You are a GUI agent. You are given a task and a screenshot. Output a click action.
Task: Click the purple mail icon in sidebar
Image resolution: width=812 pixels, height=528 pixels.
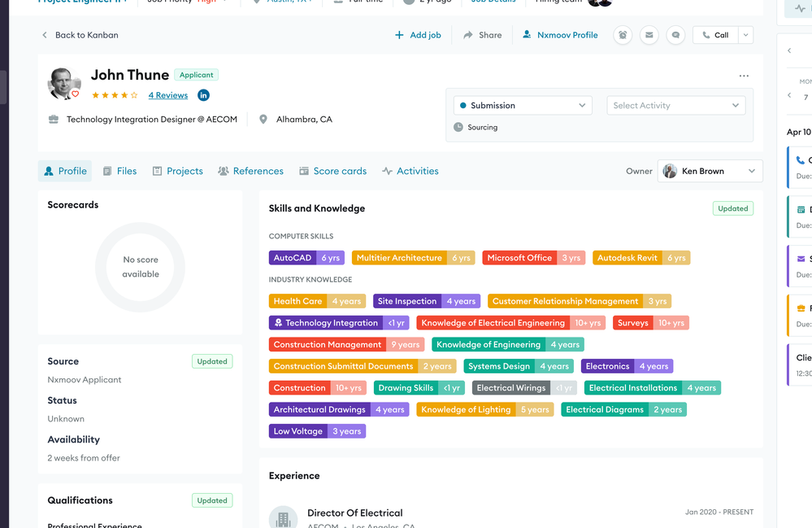click(801, 259)
